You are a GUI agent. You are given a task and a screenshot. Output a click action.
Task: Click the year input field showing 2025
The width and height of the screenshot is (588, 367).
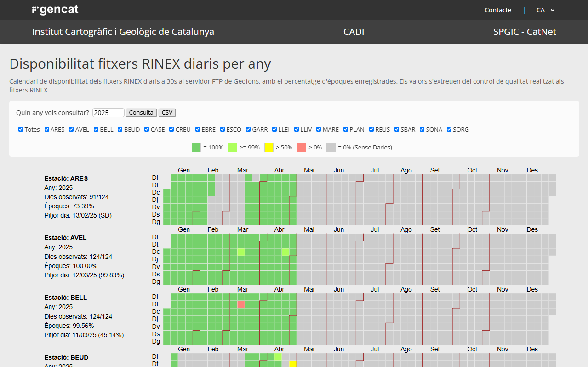click(108, 113)
